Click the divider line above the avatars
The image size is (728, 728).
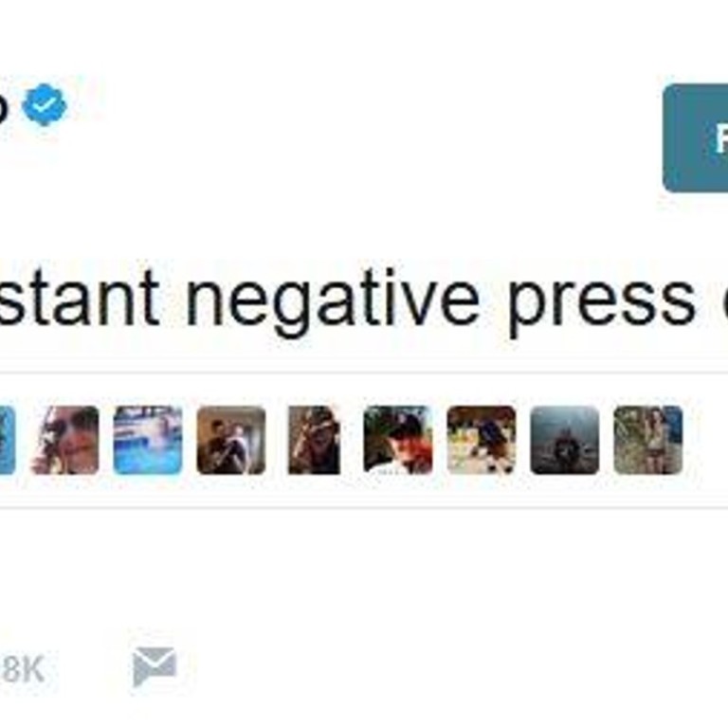tap(364, 373)
